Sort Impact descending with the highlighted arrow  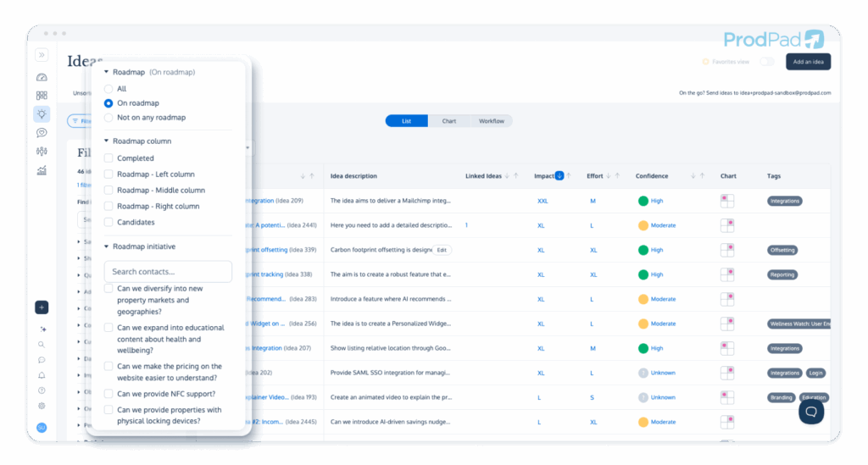pos(559,176)
